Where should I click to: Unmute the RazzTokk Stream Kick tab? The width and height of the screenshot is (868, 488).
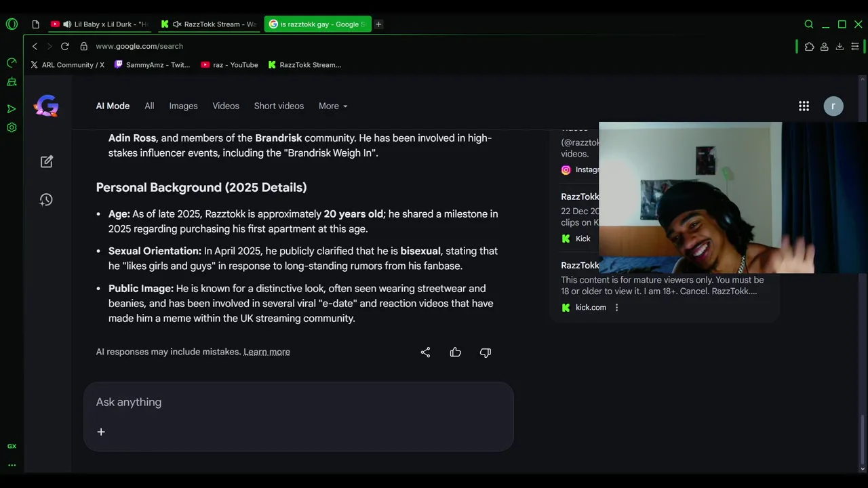pos(177,24)
